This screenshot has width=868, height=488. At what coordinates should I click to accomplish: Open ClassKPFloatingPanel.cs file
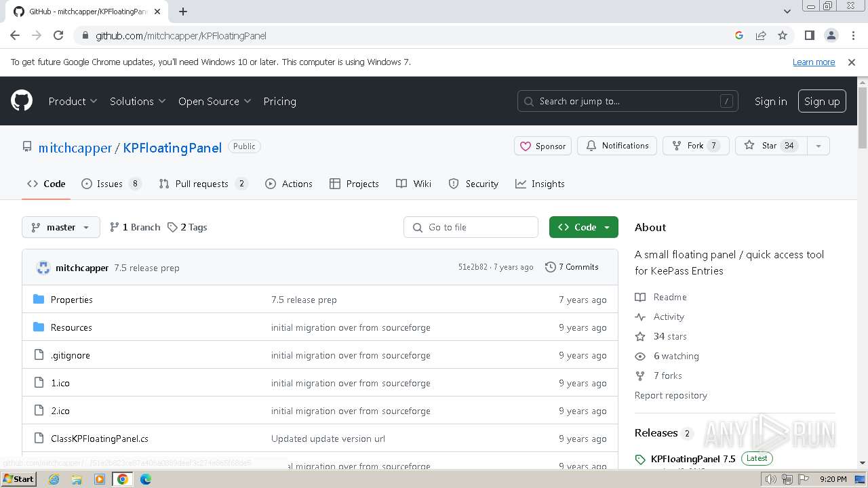[x=100, y=439]
